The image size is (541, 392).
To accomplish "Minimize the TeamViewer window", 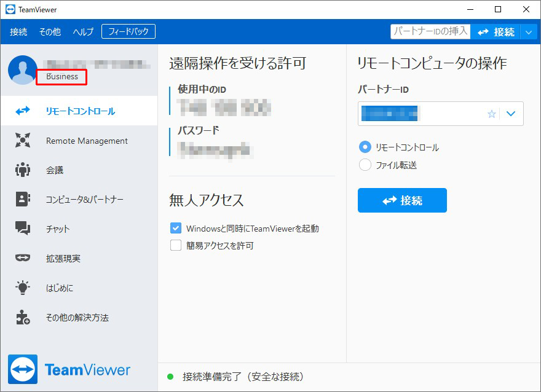I will click(x=470, y=9).
